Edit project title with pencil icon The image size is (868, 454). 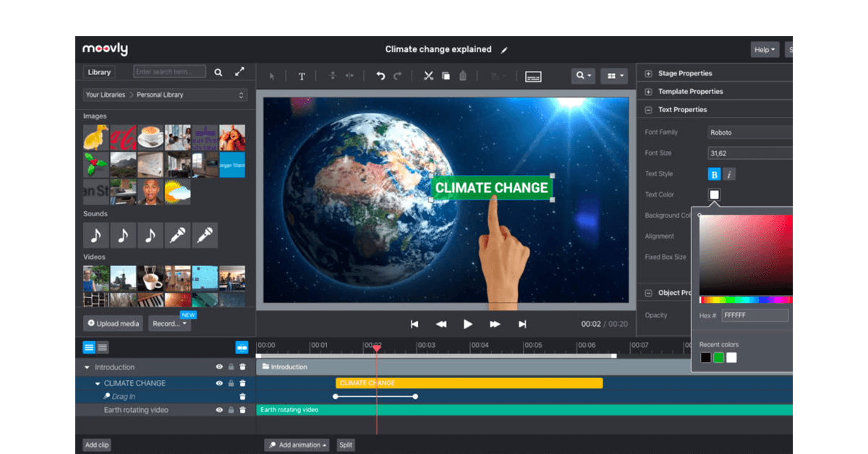(x=505, y=50)
